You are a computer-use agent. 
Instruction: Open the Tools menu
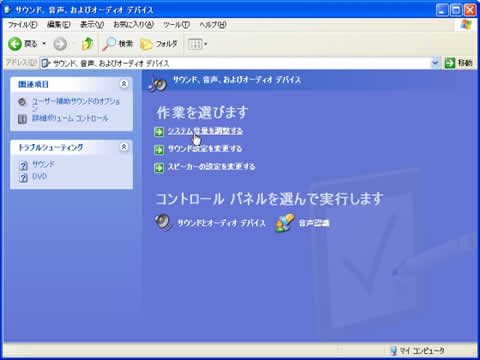pyautogui.click(x=176, y=25)
